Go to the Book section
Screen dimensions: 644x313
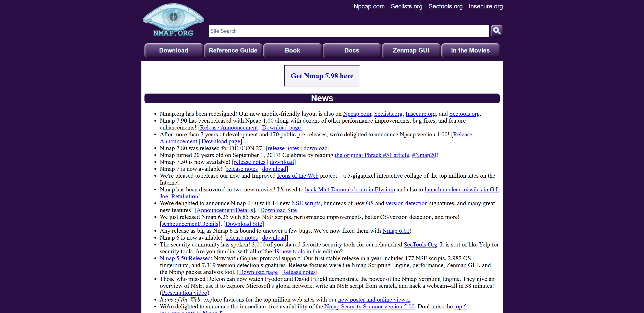coord(292,50)
